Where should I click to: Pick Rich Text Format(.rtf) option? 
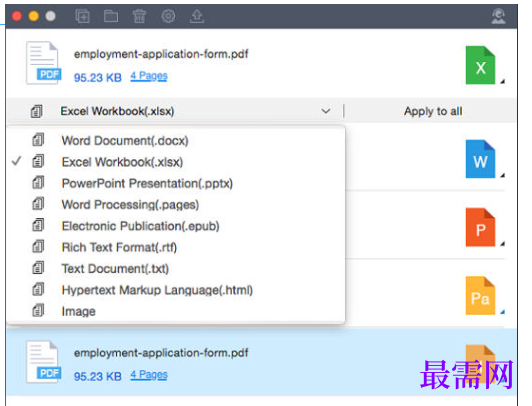176,247
